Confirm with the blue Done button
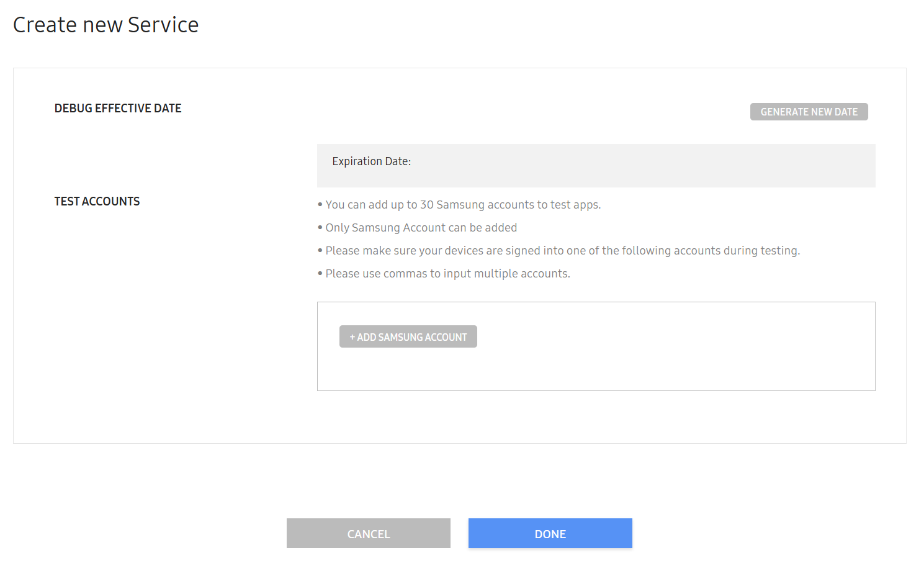 click(x=550, y=534)
